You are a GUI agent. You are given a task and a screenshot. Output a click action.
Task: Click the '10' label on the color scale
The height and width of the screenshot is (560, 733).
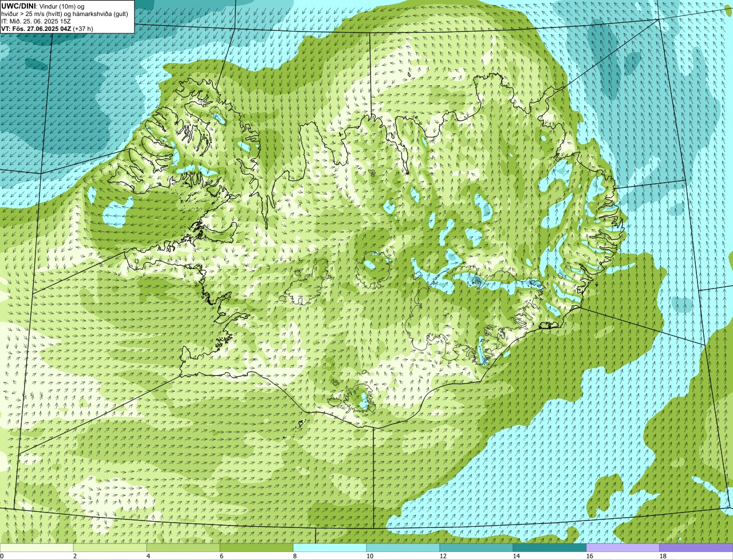coord(370,556)
